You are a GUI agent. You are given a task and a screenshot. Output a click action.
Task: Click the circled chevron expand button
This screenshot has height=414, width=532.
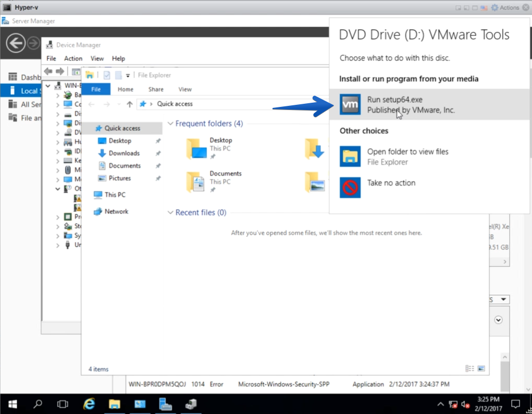coord(498,320)
